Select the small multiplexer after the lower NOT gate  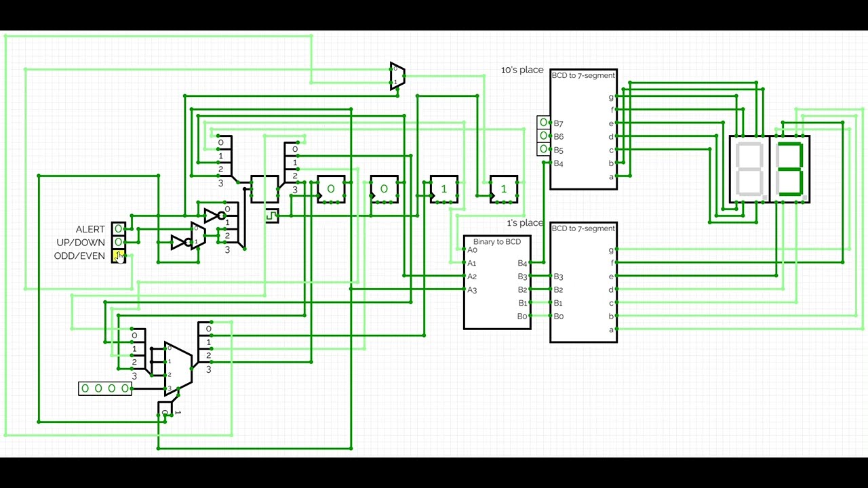click(198, 236)
